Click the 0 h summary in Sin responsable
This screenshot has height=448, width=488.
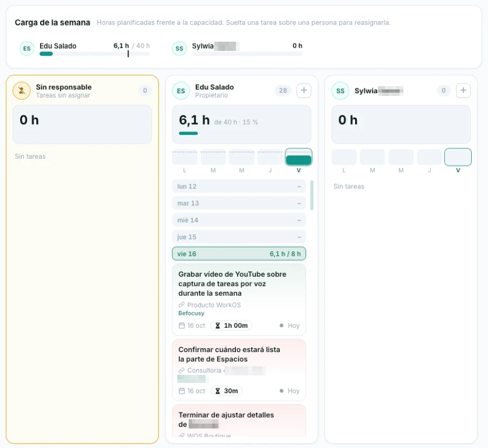[x=82, y=125]
